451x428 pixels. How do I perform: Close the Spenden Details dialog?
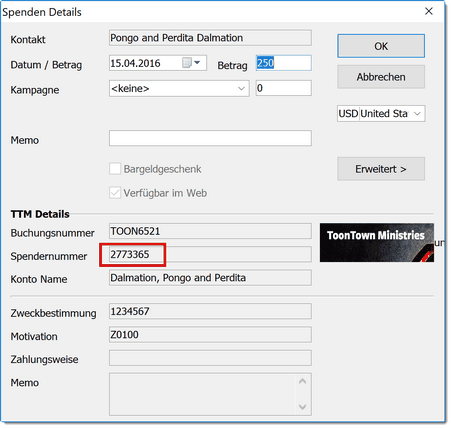tap(429, 11)
